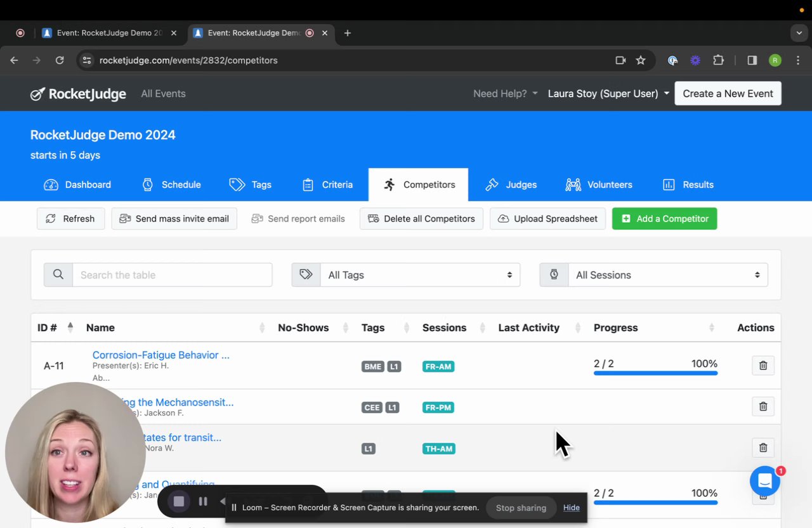Viewport: 812px width, 528px height.
Task: Click the browser address bar URL
Action: [x=188, y=60]
